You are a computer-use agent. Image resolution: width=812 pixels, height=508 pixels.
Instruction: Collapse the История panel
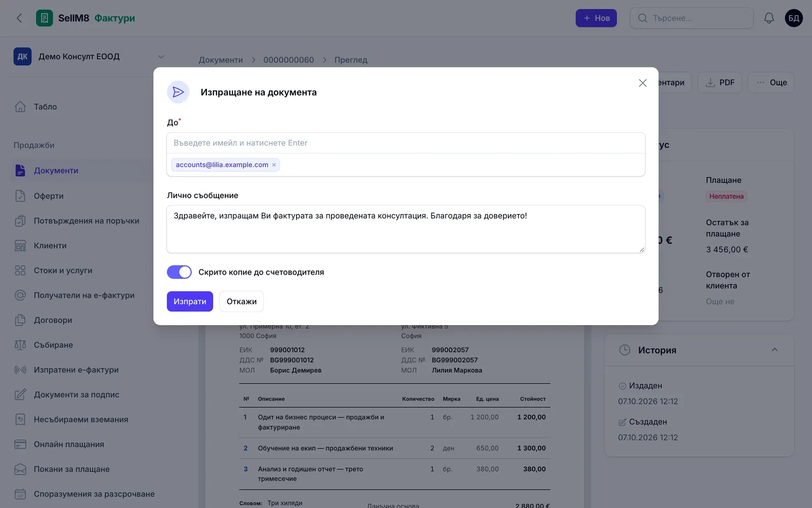tap(774, 350)
